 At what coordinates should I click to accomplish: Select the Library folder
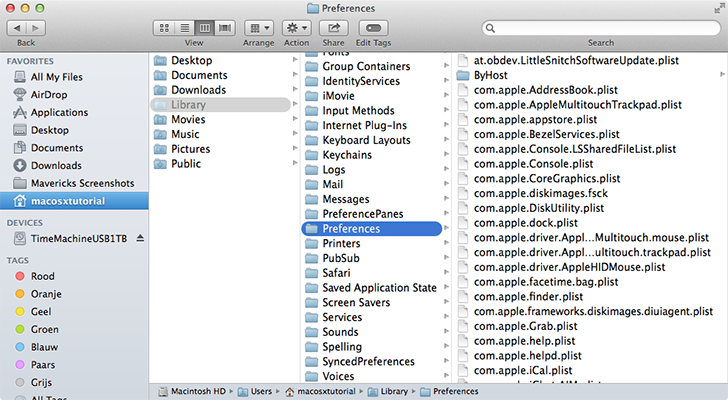[221, 104]
